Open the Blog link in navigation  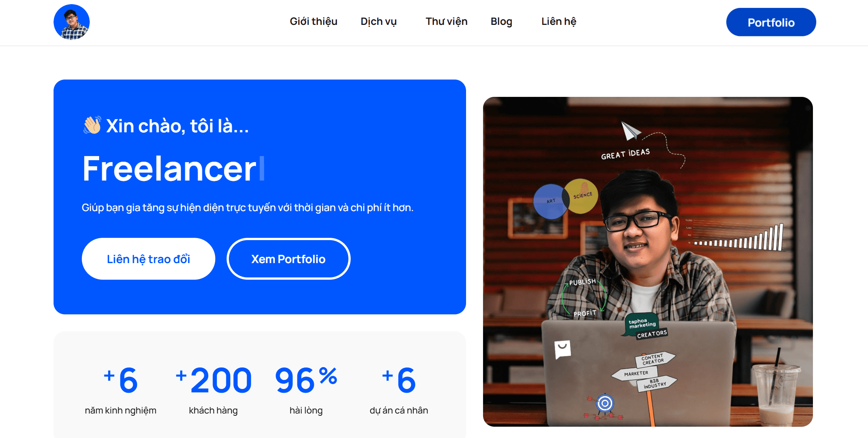click(x=501, y=21)
